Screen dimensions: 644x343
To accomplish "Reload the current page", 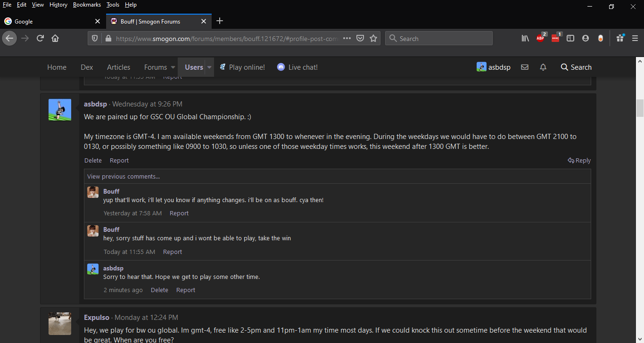I will click(41, 39).
